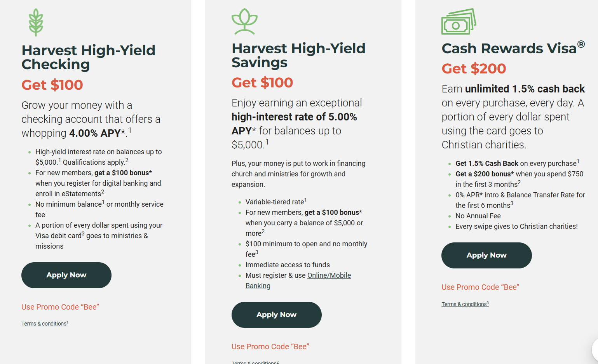Click the white floating widget at the right edge
This screenshot has width=598, height=364.
(595, 350)
